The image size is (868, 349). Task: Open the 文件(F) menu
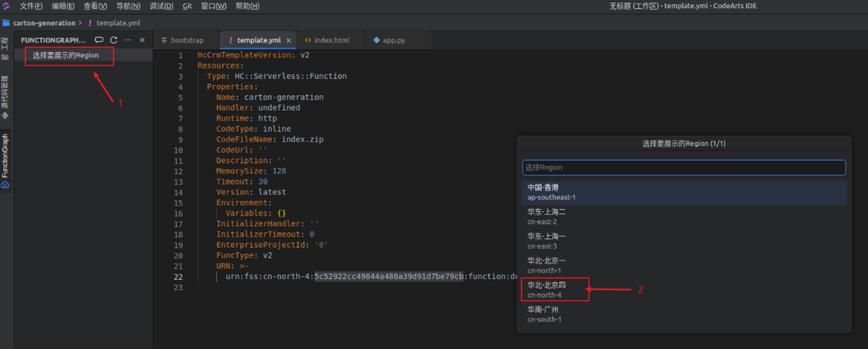31,6
